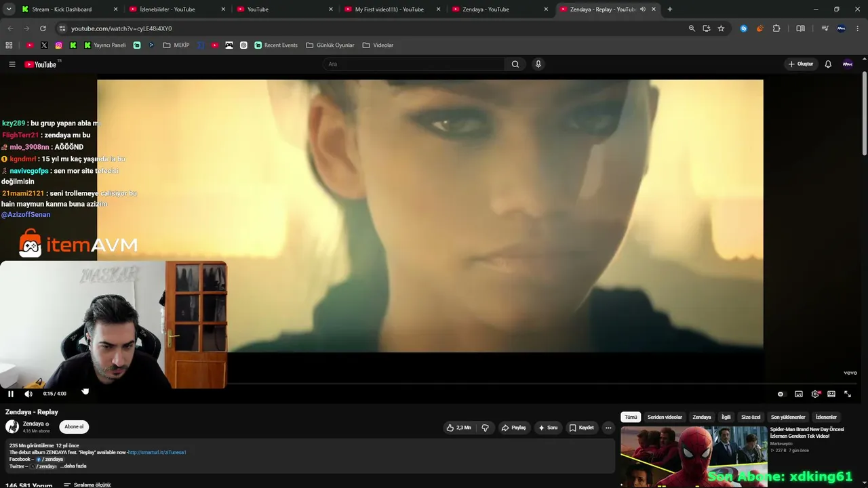Open the media controls toolbar icon

pos(825,28)
